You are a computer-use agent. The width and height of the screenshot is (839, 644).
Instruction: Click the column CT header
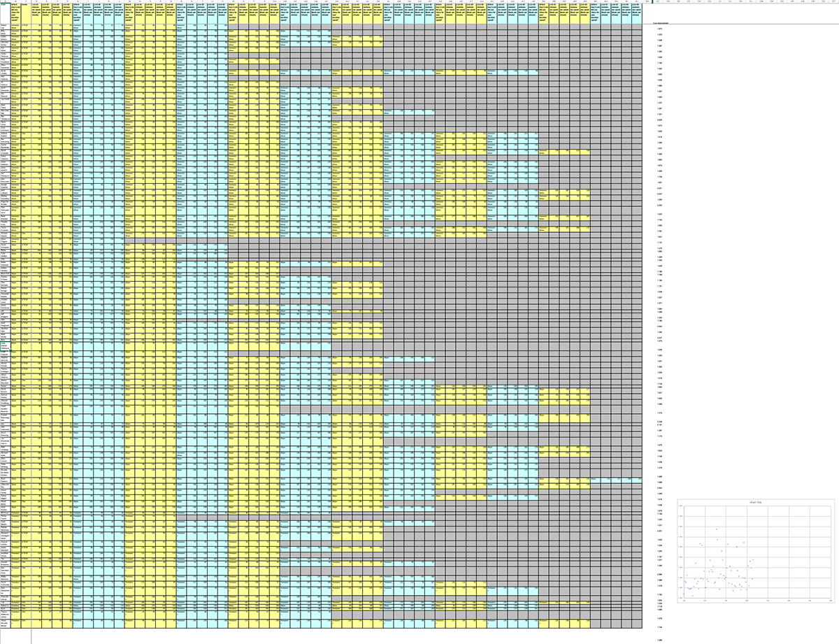point(833,1)
